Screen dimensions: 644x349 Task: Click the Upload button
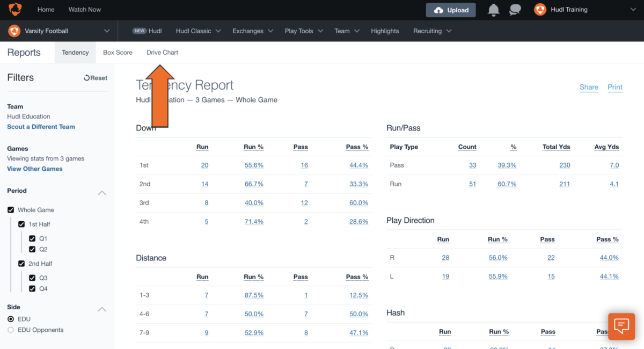pos(451,10)
